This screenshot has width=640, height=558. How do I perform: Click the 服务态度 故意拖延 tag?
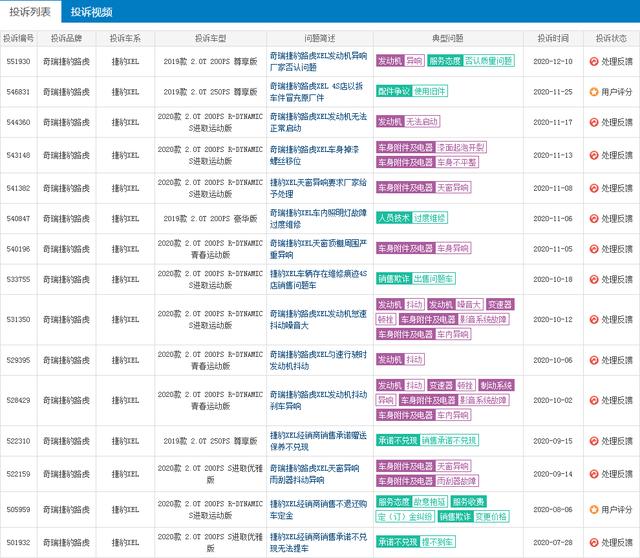pyautogui.click(x=412, y=502)
